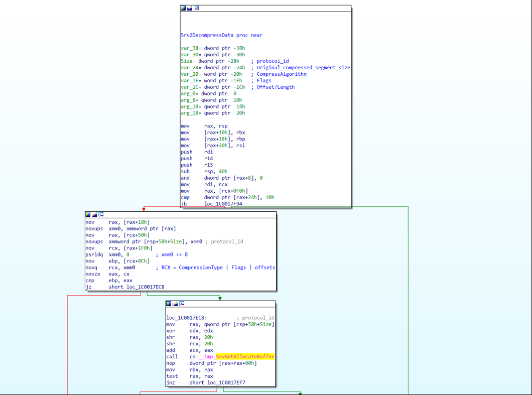The image size is (532, 395).
Task: Click the loc_1C0017F94 jump target label
Action: pos(225,203)
